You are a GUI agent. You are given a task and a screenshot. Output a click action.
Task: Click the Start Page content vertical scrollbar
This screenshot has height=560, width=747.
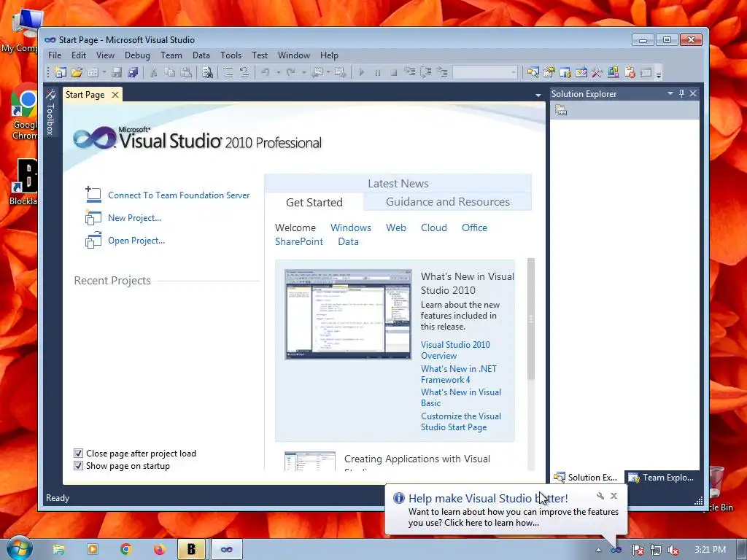click(x=531, y=364)
